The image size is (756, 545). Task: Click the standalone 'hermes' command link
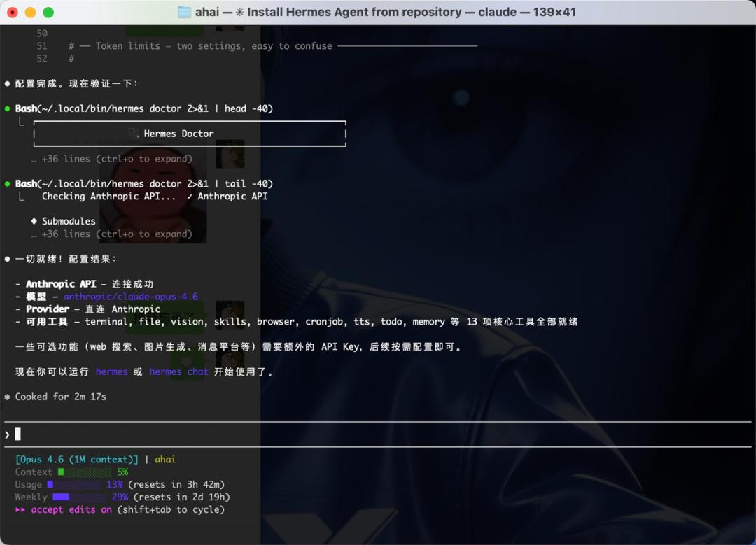(x=111, y=371)
